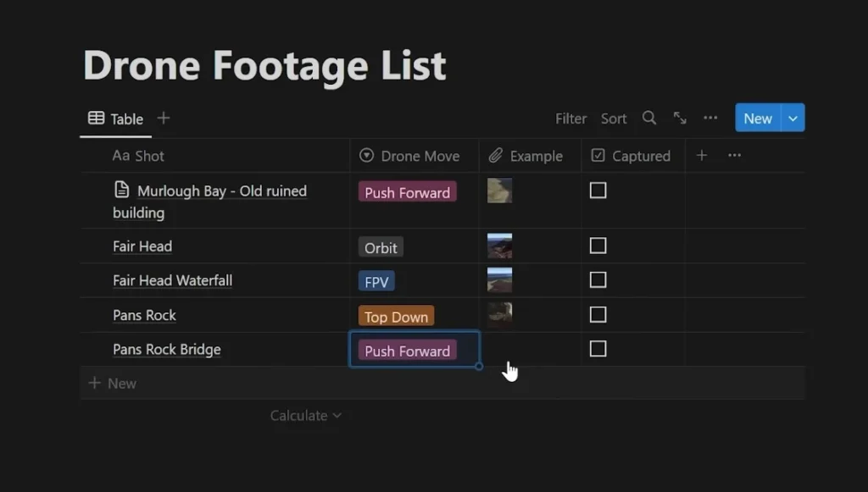Add a new view with plus beside Table
Image resolution: width=868 pixels, height=492 pixels.
click(164, 118)
